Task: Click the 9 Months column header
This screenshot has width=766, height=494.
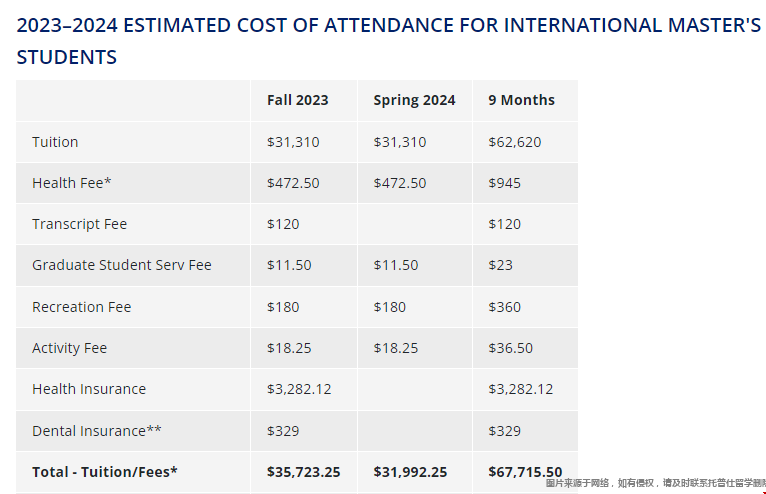Action: (x=521, y=100)
